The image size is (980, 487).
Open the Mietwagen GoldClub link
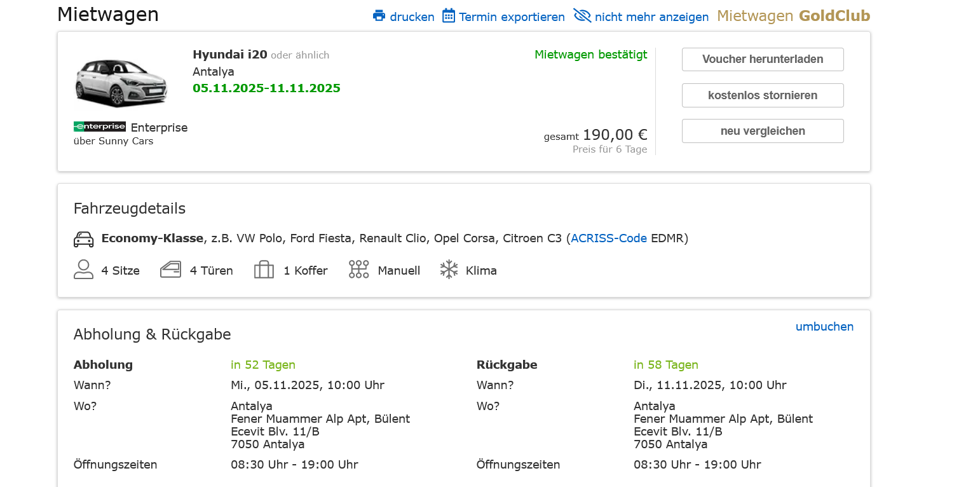click(793, 16)
